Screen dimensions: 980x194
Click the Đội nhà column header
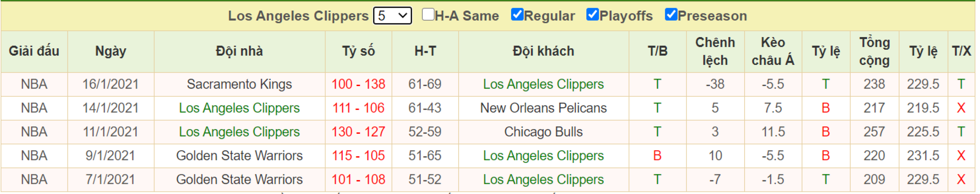[239, 51]
